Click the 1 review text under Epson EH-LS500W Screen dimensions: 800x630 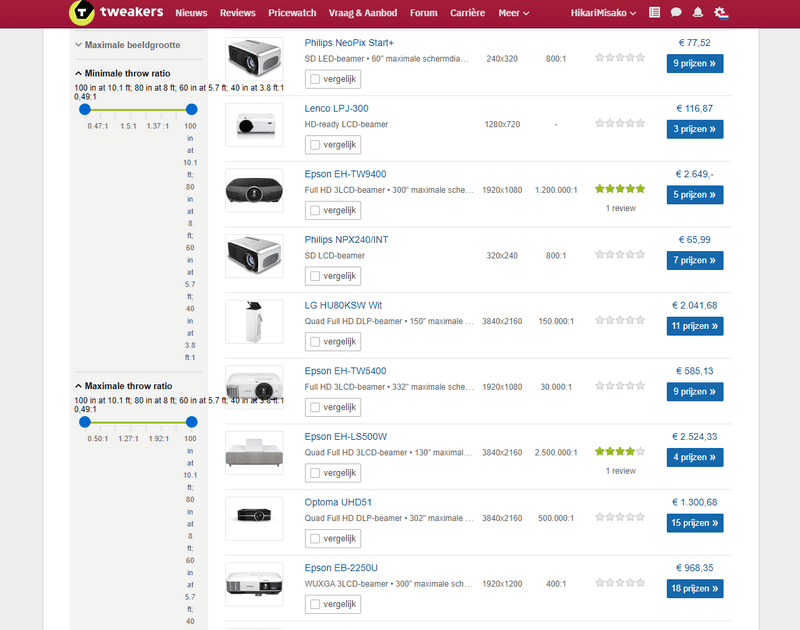click(620, 471)
